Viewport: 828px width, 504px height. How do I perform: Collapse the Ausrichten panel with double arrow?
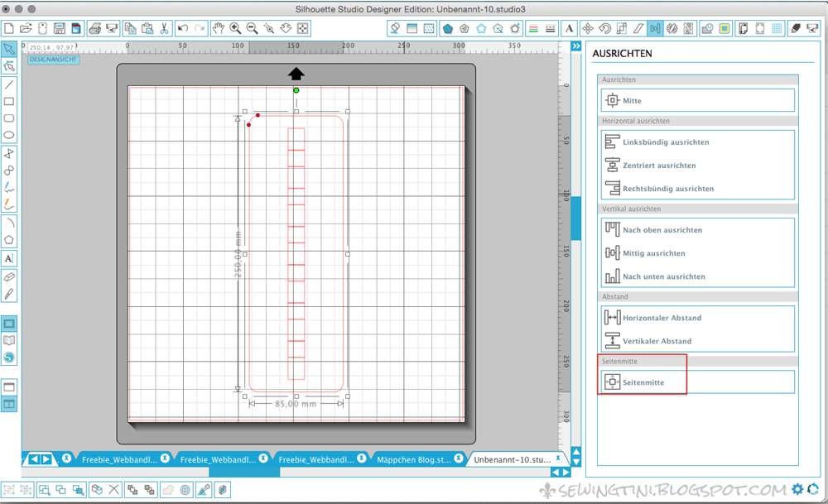(x=576, y=46)
